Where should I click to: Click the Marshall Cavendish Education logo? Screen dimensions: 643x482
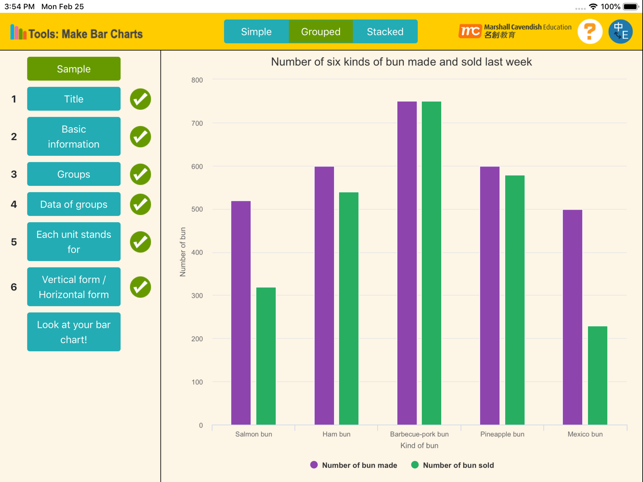tap(515, 32)
